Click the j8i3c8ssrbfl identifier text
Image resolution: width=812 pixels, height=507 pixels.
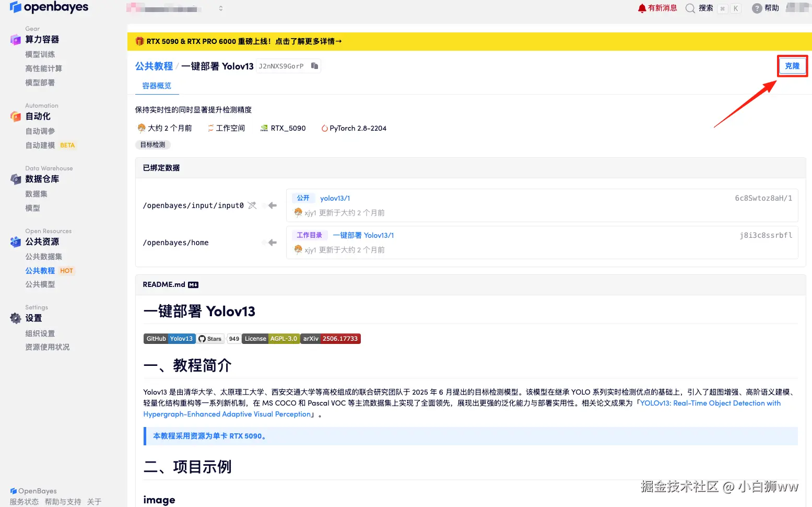pos(766,235)
